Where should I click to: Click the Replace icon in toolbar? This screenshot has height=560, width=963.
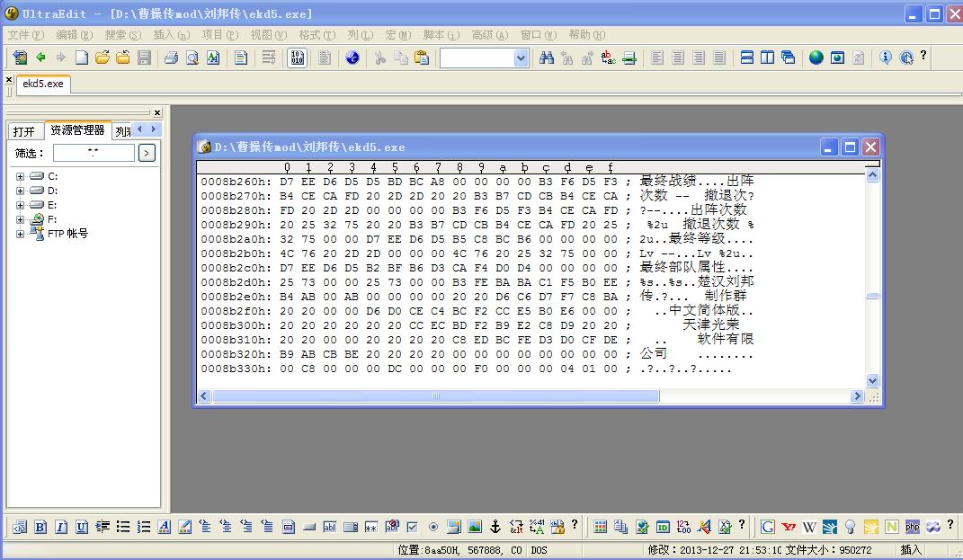pyautogui.click(x=609, y=58)
